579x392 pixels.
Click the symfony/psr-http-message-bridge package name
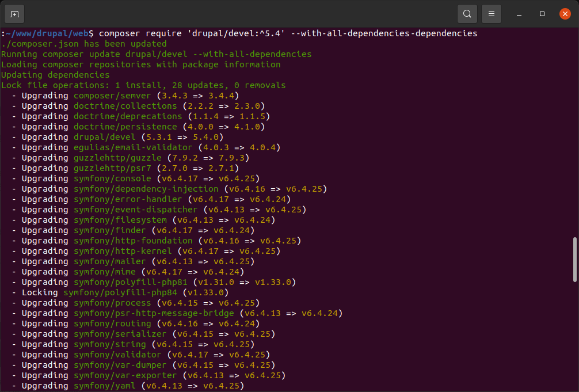tap(154, 313)
